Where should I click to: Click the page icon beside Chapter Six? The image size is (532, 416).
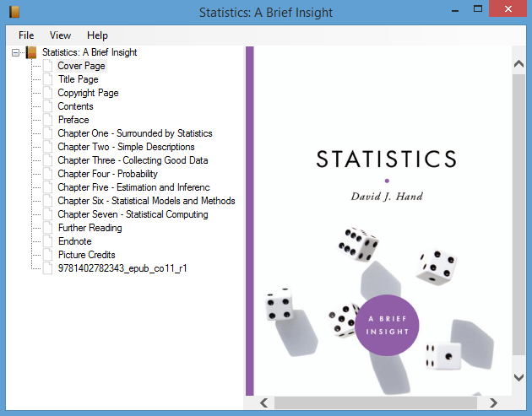click(47, 201)
